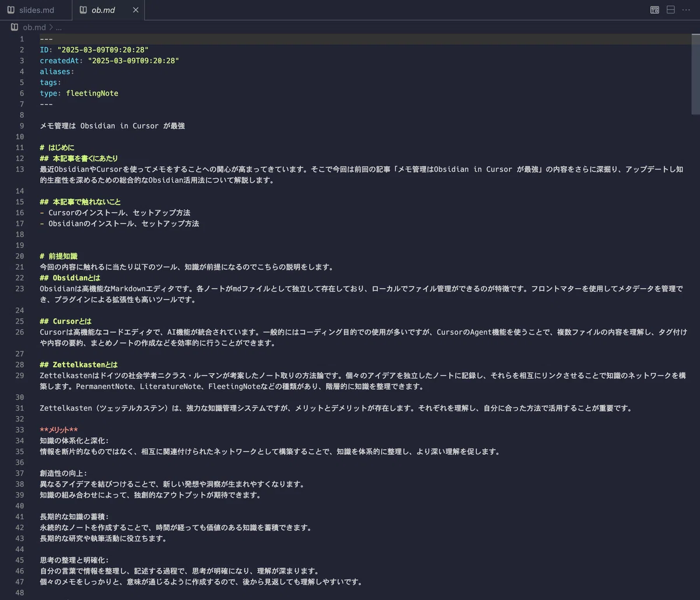Click the heading ## 本記事で触れないこと
Image resolution: width=700 pixels, height=600 pixels.
(x=80, y=202)
